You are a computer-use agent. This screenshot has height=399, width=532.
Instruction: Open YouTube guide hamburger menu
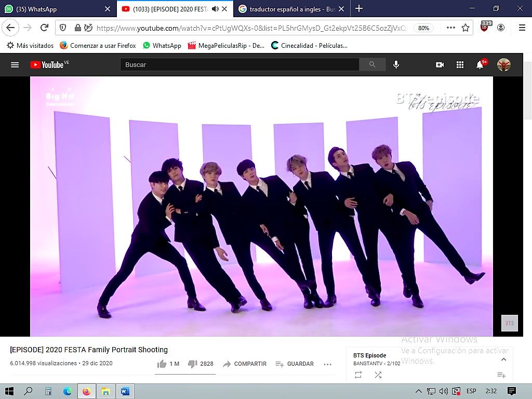15,65
